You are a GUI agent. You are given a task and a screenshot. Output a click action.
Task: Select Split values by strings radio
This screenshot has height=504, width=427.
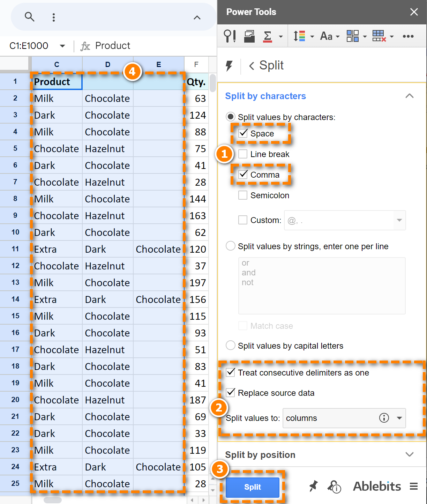(x=230, y=246)
